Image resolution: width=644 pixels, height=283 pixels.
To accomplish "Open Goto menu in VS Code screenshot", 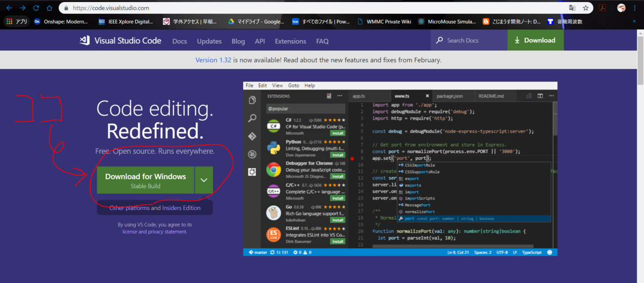I will click(x=294, y=85).
